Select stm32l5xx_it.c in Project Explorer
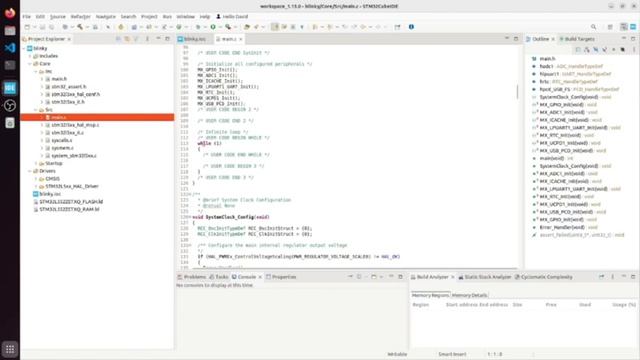Image resolution: width=640 pixels, height=360 pixels. coord(67,133)
